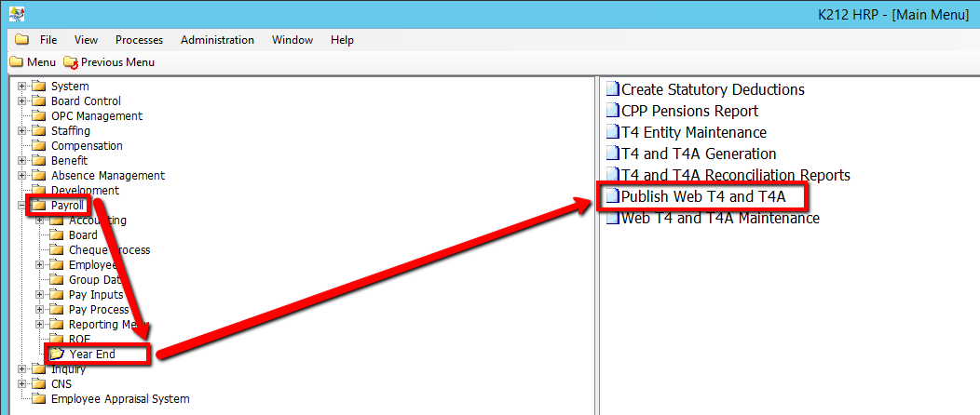Collapse the Payroll tree node
Image resolution: width=980 pixels, height=415 pixels.
pos(22,206)
